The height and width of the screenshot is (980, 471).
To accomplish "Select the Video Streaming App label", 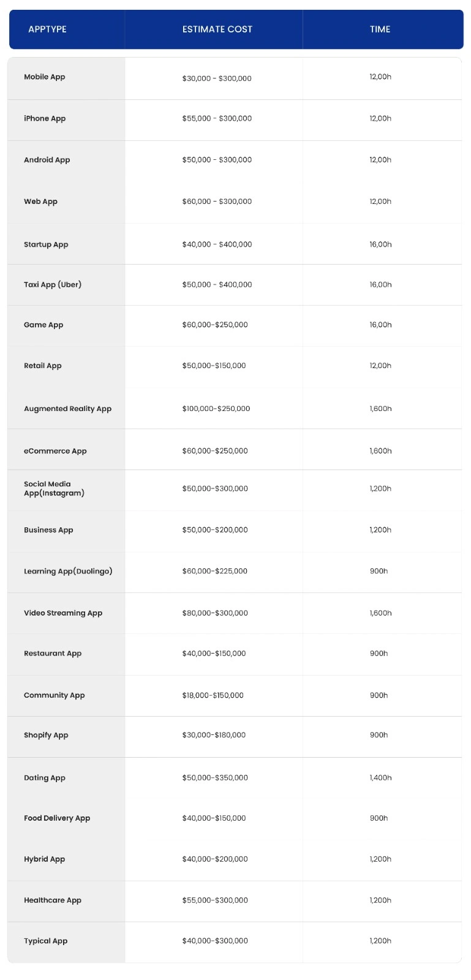I will [63, 613].
